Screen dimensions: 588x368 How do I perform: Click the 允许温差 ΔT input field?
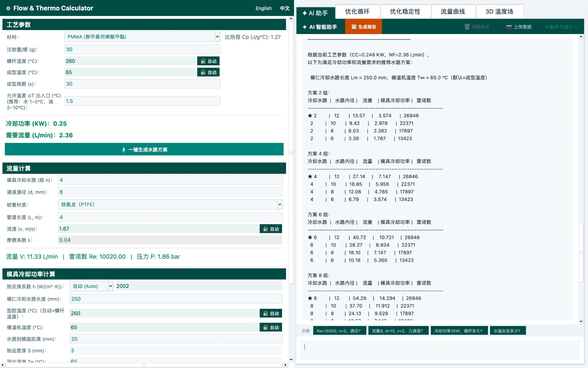(x=142, y=101)
